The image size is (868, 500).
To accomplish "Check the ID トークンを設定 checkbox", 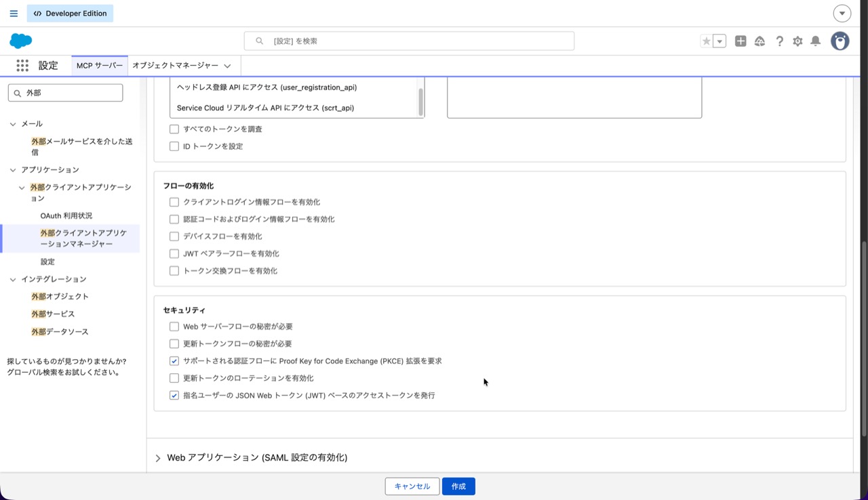I will tap(174, 146).
